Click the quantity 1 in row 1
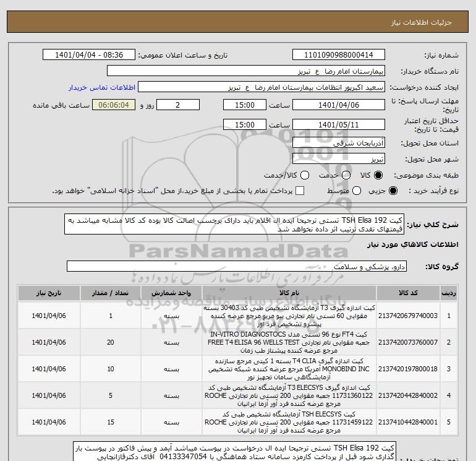Screen dimensions: 476x461 click(111, 316)
